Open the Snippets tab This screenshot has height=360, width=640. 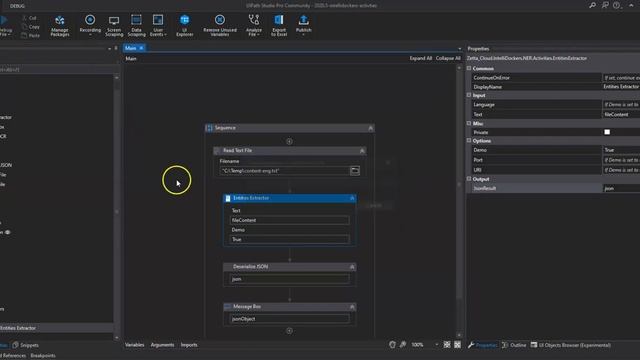tap(25, 345)
